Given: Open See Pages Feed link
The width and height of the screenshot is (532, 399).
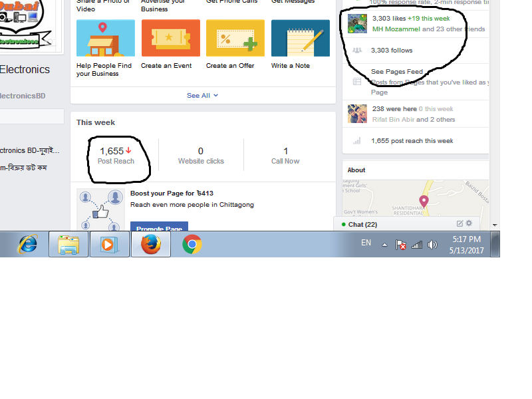Looking at the screenshot, I should 396,72.
